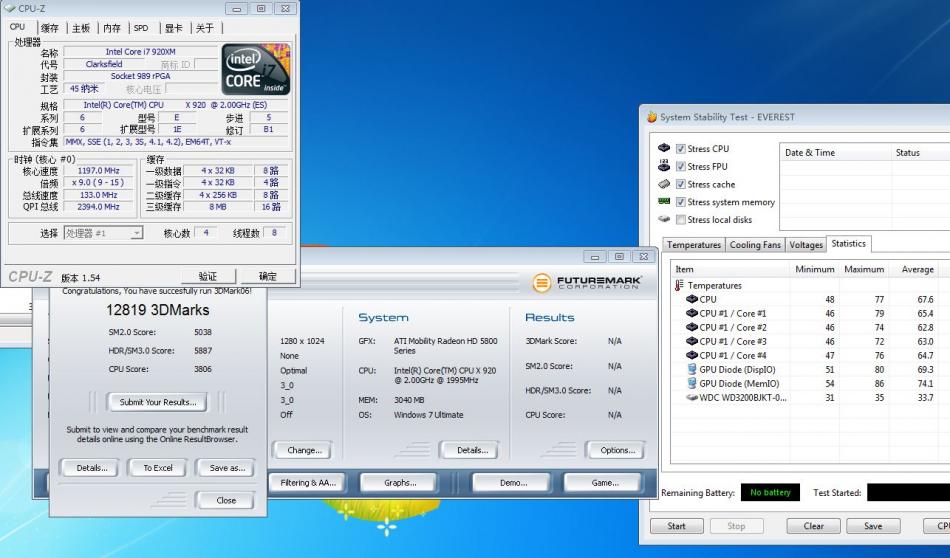Image resolution: width=950 pixels, height=558 pixels.
Task: Click the Start button in EVEREST stability test
Action: click(676, 526)
